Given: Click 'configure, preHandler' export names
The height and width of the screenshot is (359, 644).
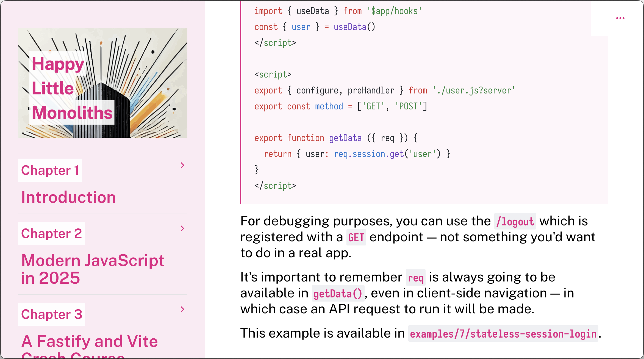Looking at the screenshot, I should pos(345,90).
